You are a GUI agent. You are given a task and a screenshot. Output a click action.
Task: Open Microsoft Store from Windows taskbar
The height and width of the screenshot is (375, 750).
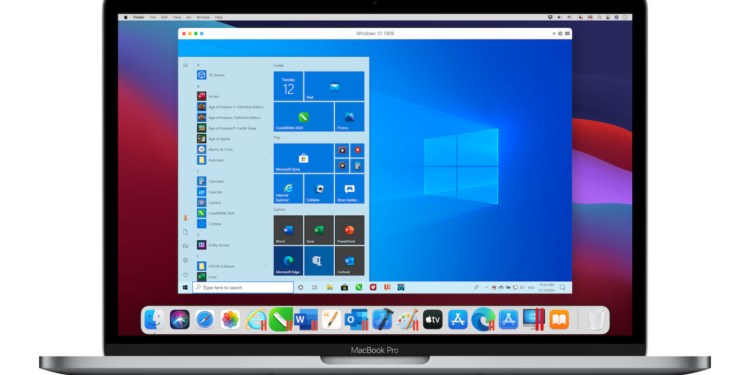point(344,287)
